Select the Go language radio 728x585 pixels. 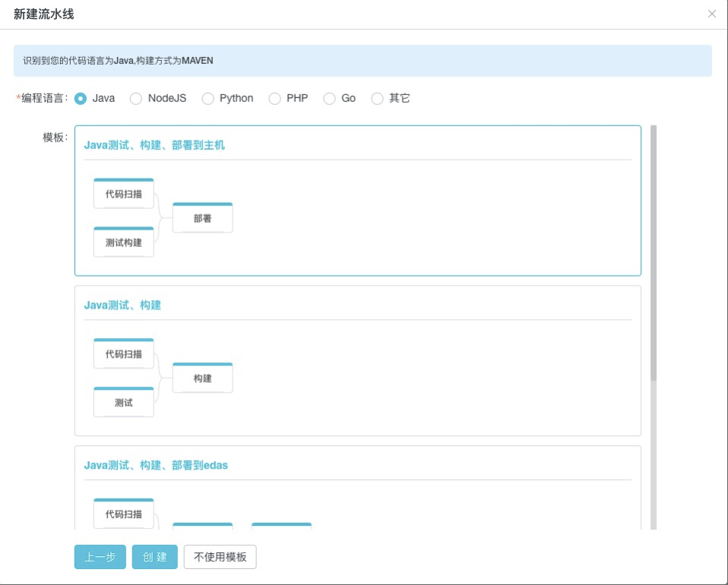coord(329,99)
